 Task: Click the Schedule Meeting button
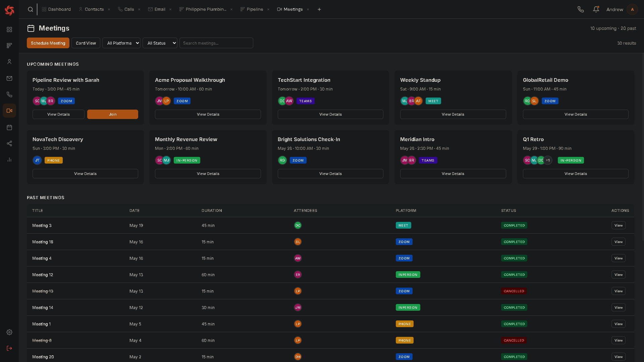(x=48, y=43)
